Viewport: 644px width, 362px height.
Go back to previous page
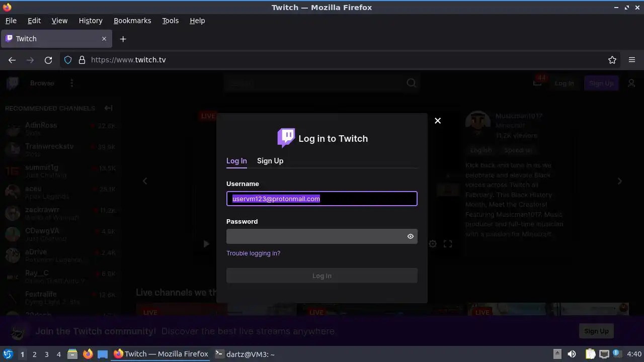(x=12, y=60)
